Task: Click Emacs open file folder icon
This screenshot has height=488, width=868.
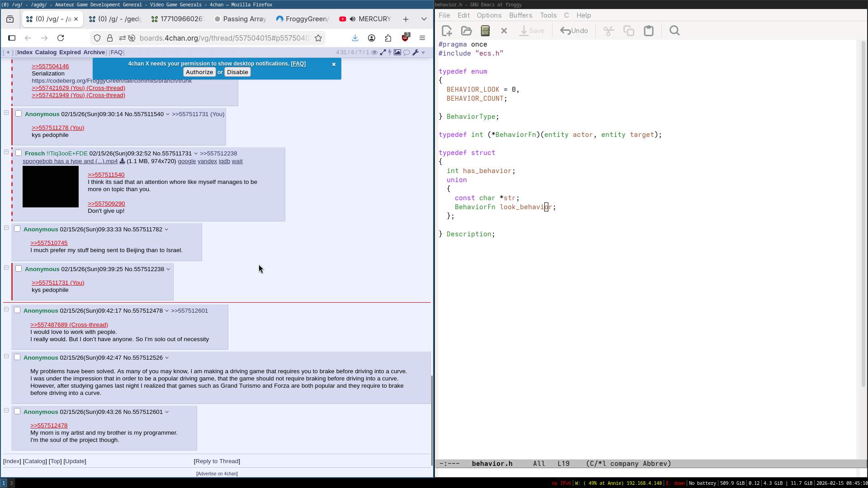Action: click(x=466, y=31)
